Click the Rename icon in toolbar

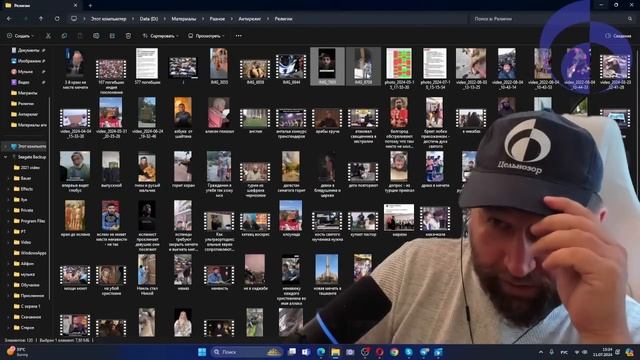(x=96, y=36)
